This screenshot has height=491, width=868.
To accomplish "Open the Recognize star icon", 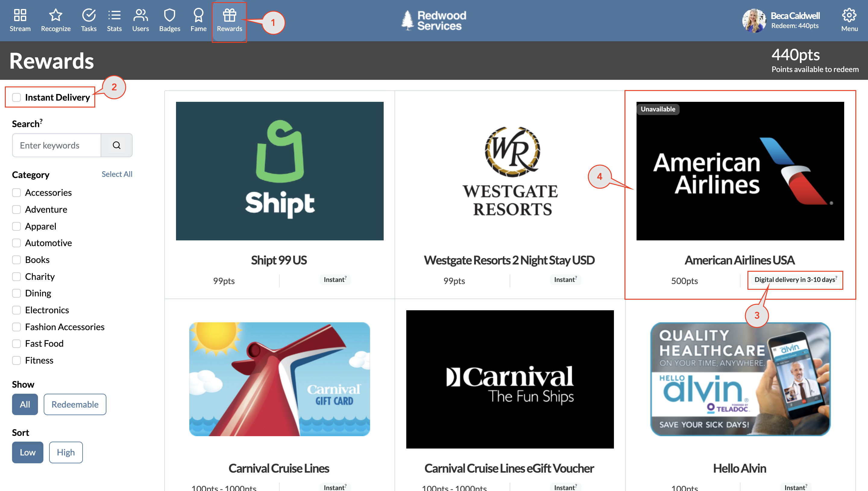I will tap(56, 15).
